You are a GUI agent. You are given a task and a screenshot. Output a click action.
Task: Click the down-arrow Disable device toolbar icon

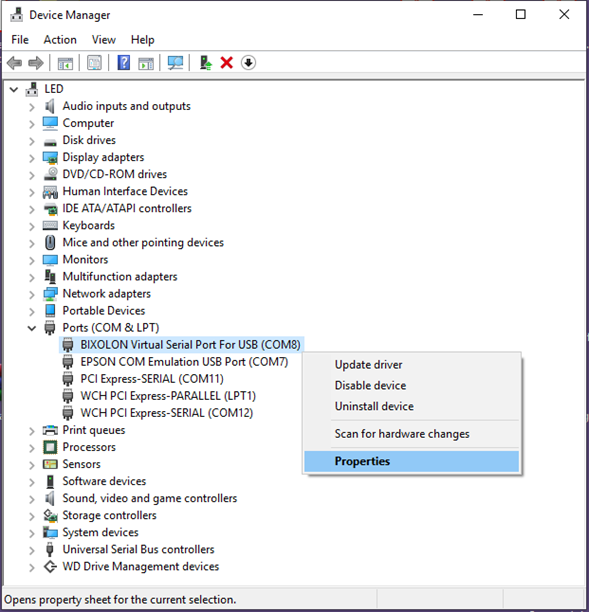[x=248, y=63]
